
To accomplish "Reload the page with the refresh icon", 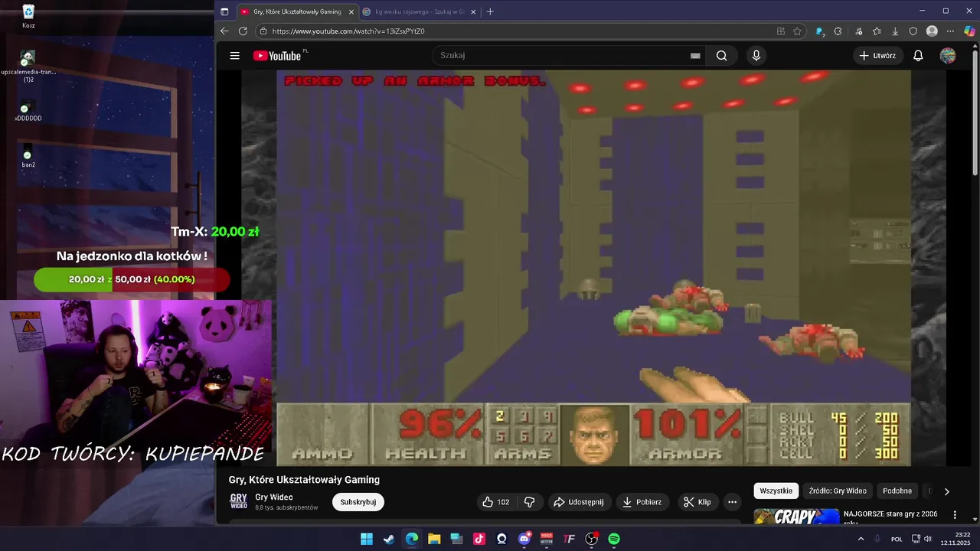I will click(243, 31).
